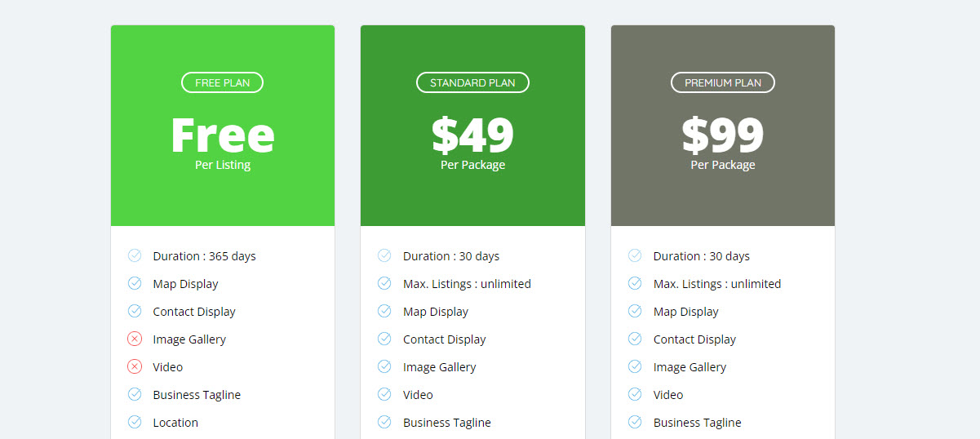Viewport: 980px width, 439px height.
Task: Select the STANDARD PLAN badge
Action: pyautogui.click(x=472, y=82)
